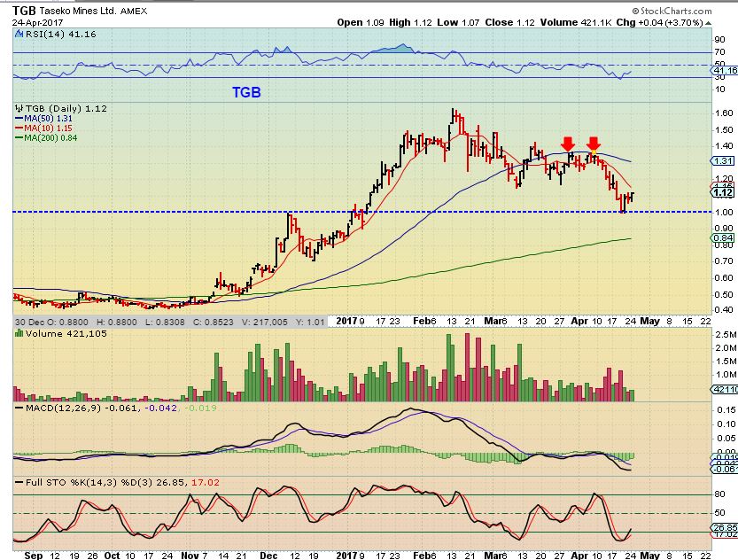The height and width of the screenshot is (560, 738).
Task: Click the TGB (Daily) candlestick legend icon
Action: [x=19, y=108]
